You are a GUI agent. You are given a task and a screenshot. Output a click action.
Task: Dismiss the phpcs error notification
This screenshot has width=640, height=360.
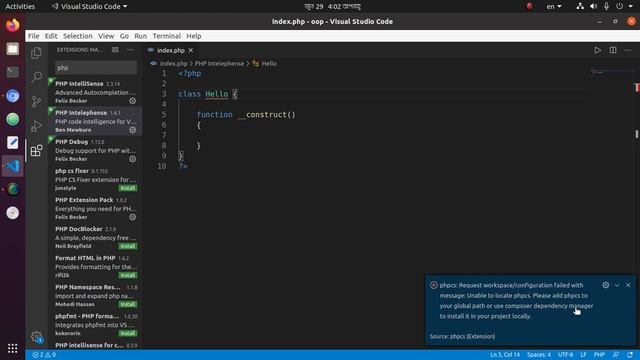click(628, 285)
